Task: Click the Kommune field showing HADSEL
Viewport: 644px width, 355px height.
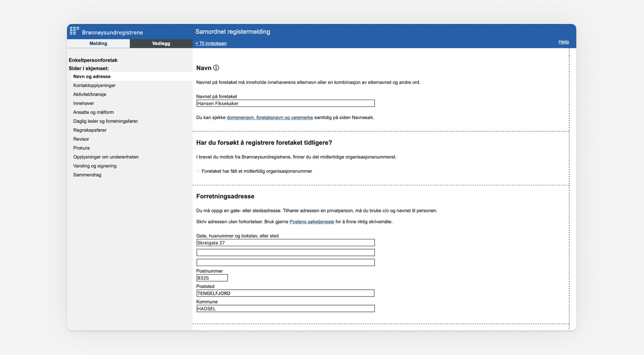Action: coord(285,309)
